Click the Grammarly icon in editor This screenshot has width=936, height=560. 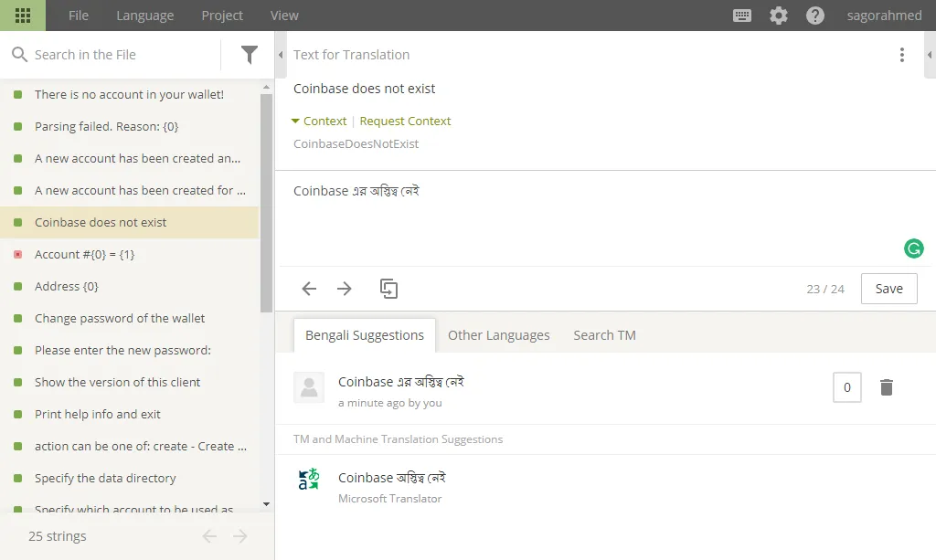(914, 248)
